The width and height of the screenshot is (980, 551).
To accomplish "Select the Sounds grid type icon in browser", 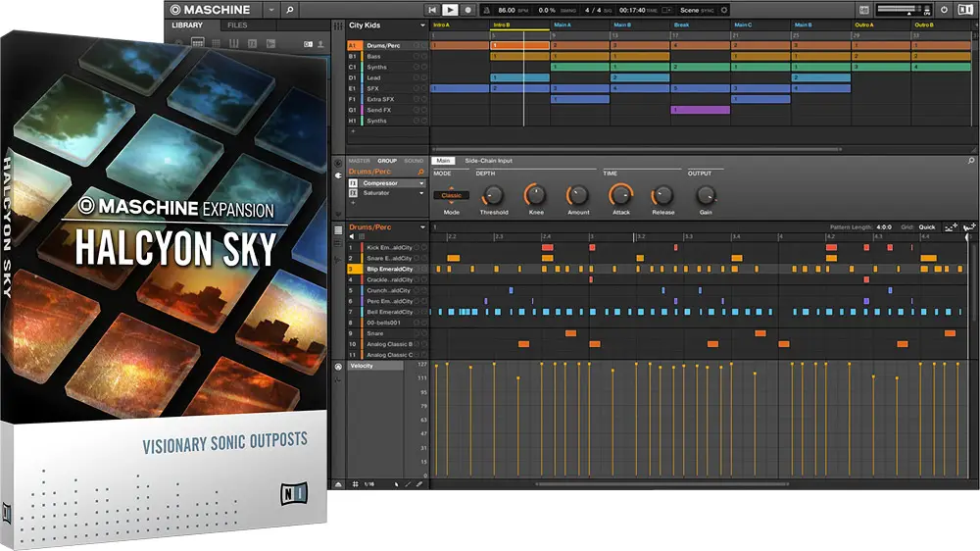I will 216,43.
